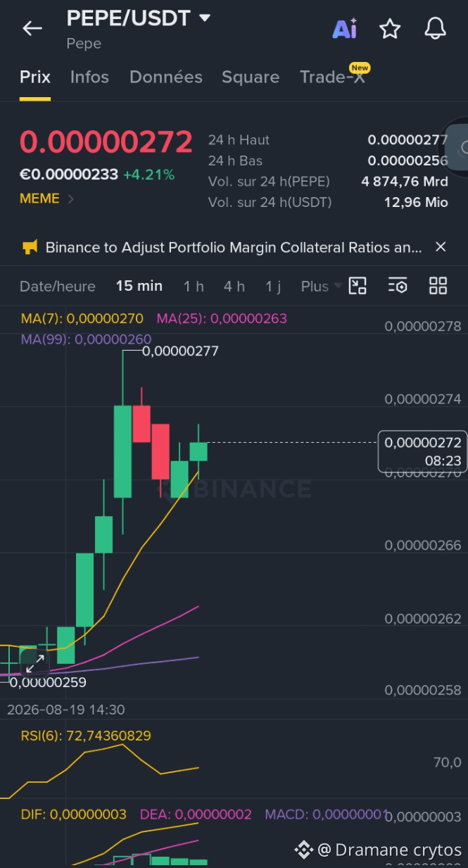Select the 1 h interval

point(194,286)
